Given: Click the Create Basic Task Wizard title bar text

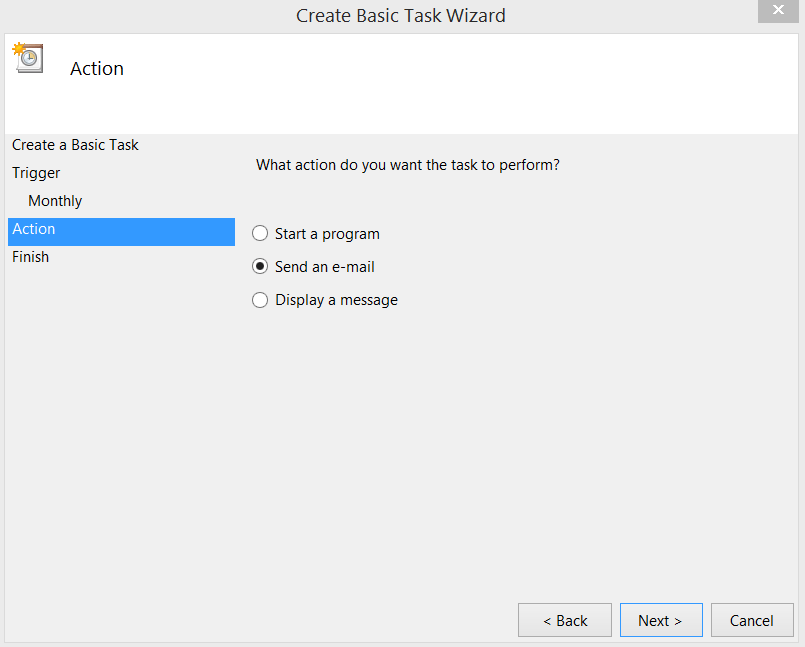Looking at the screenshot, I should tap(401, 15).
